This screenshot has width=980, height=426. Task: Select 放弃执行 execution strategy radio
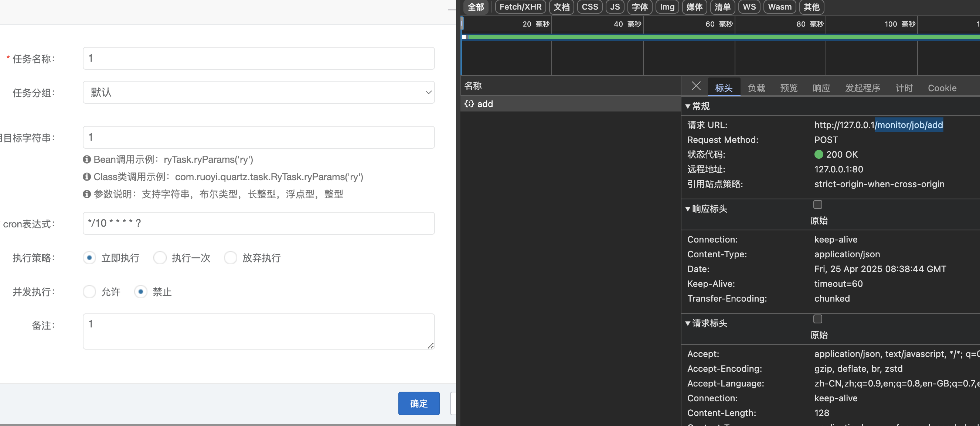(231, 258)
